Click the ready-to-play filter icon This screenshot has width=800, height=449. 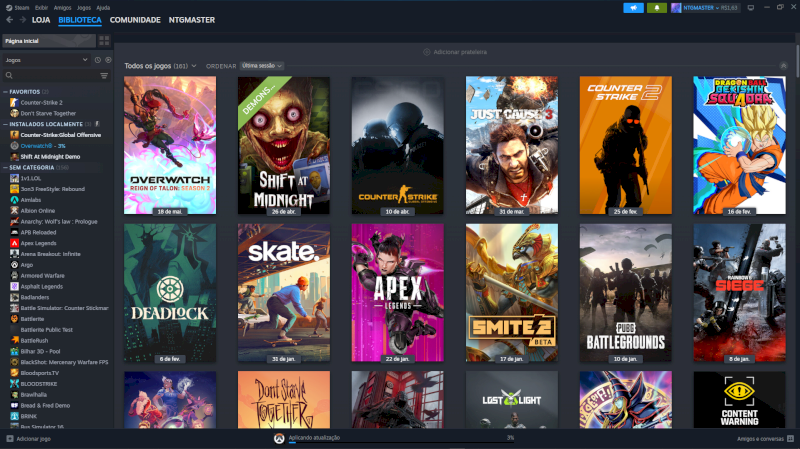[x=108, y=60]
